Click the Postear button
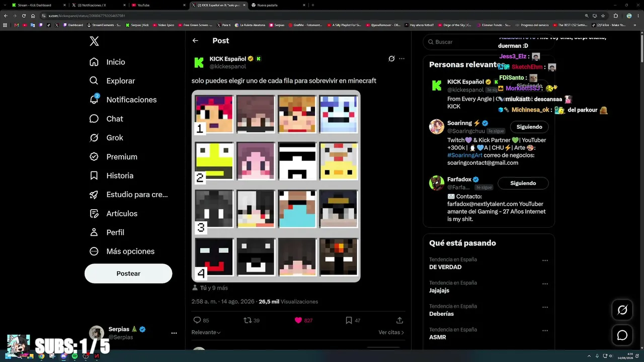Image resolution: width=644 pixels, height=362 pixels. pyautogui.click(x=128, y=274)
